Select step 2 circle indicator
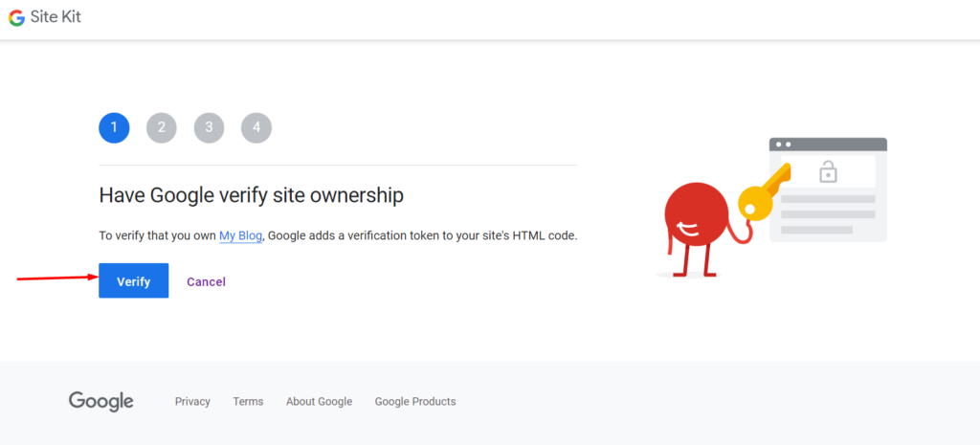The width and height of the screenshot is (980, 445). (x=161, y=128)
